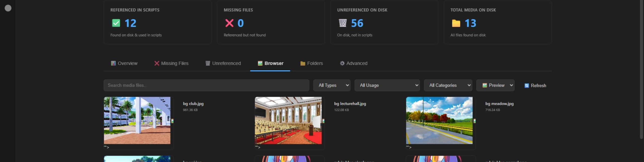Viewport: 644px width, 162px height.
Task: Click the green checkmark icon beside 12
Action: 116,23
